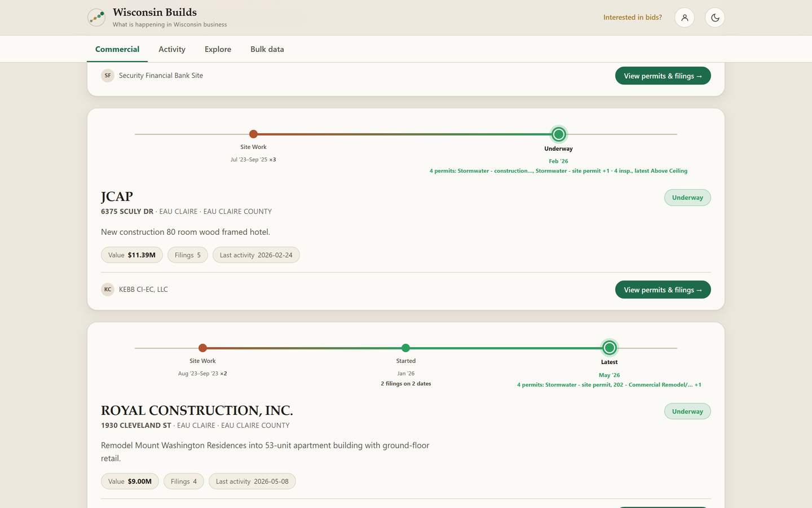Click JCAP's Site Work timeline dot
Screen dimensions: 812x508
[254, 134]
